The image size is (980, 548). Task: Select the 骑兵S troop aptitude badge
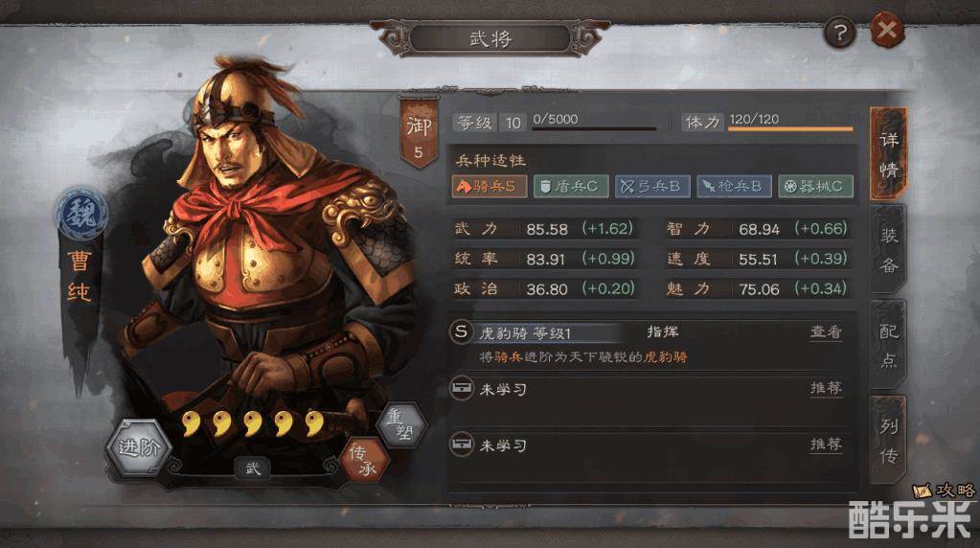(490, 186)
